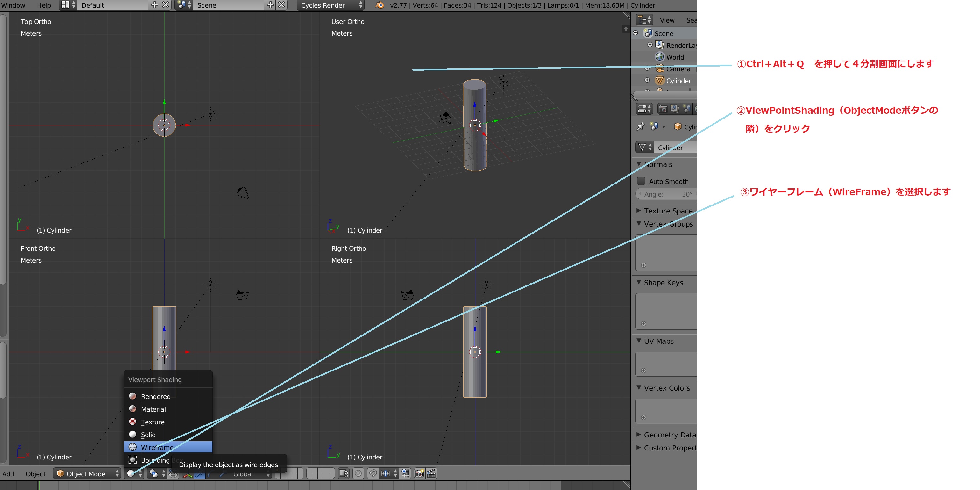Click the OpenGL render image camera icon
Screen dimensions: 980x490
pos(420,473)
